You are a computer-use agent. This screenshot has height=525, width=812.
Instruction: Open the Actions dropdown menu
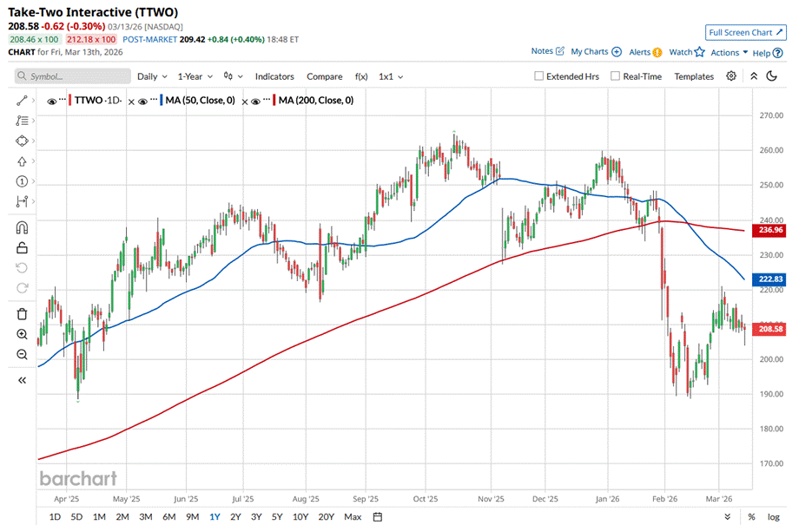[x=729, y=52]
